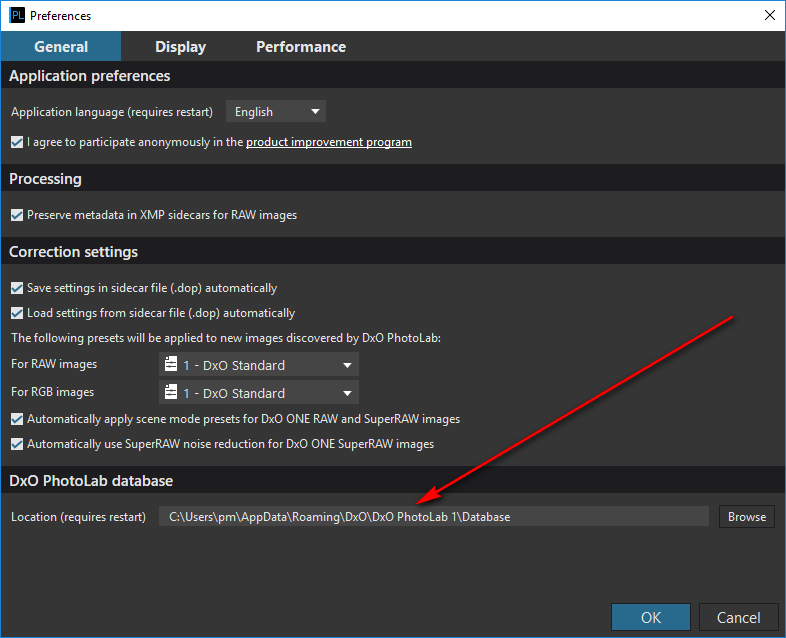786x638 pixels.
Task: Click the Processing section header
Action: 45,179
